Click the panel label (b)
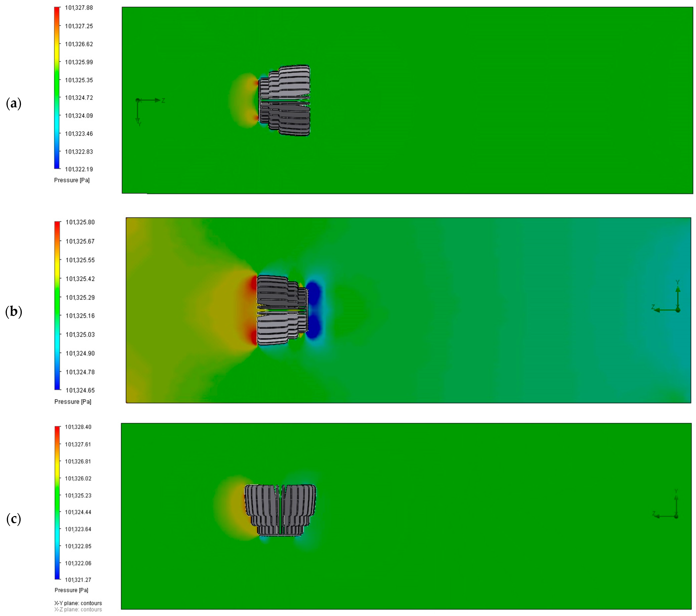The height and width of the screenshot is (616, 696). coord(14,312)
